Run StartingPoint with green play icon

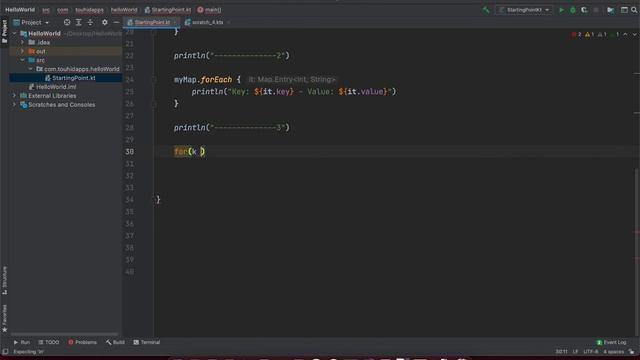[562, 10]
